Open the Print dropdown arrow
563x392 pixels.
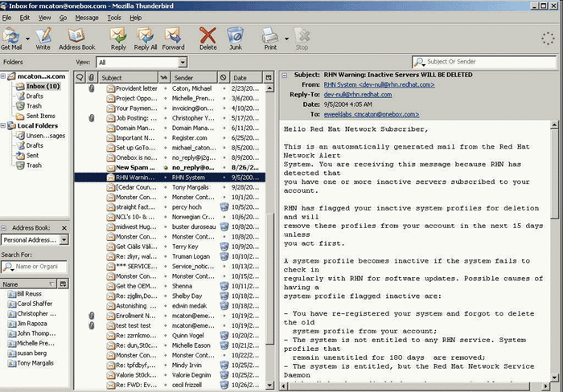tap(286, 39)
